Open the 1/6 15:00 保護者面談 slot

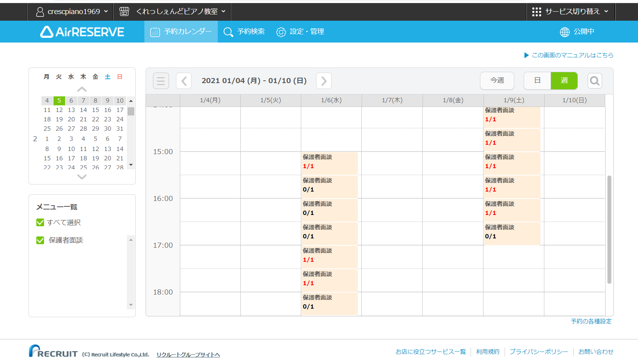point(329,162)
